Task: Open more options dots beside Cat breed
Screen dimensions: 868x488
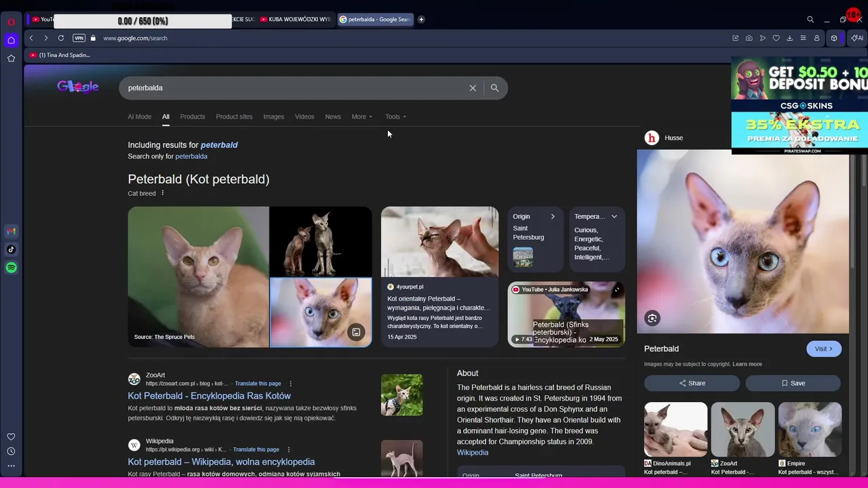Action: click(x=163, y=193)
